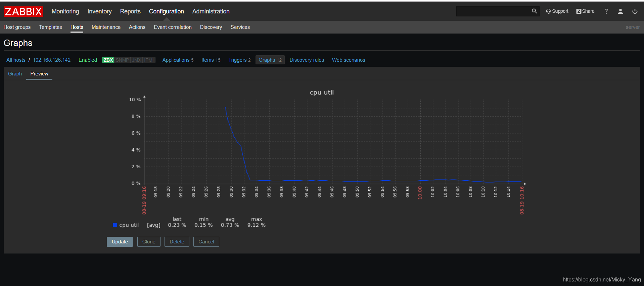Switch to the Graph tab

point(15,74)
